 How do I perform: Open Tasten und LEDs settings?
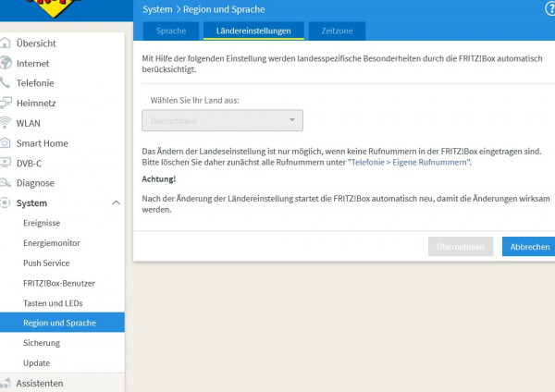pos(53,303)
